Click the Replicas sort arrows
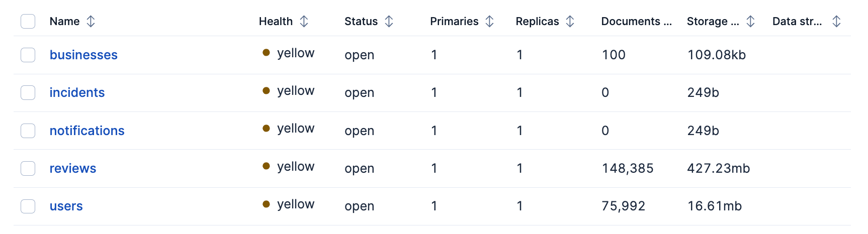 (570, 21)
